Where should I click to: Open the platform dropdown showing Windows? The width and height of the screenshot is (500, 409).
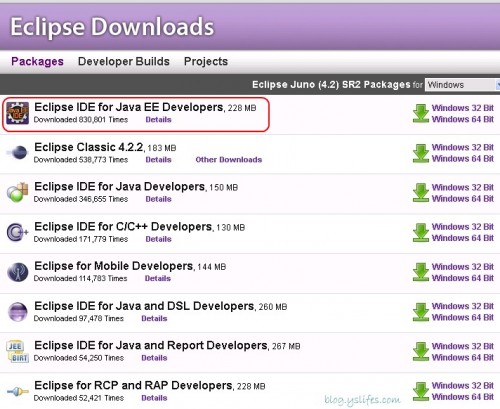coord(462,85)
